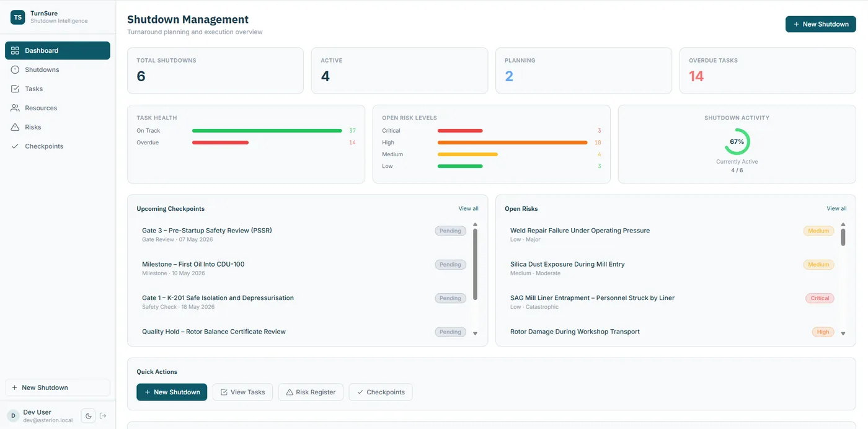868x429 pixels.
Task: Click the yellow Medium risk level bar
Action: click(467, 154)
